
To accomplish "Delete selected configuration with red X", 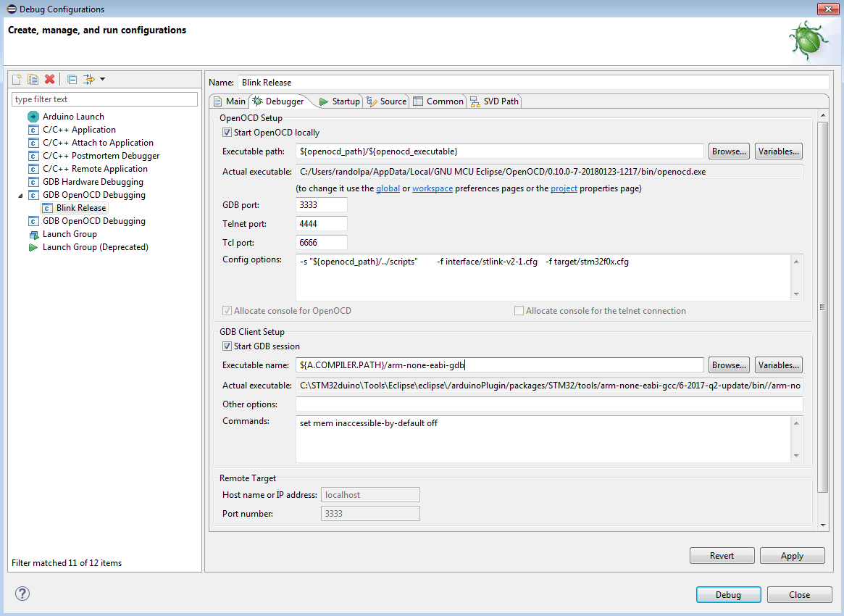I will 49,79.
